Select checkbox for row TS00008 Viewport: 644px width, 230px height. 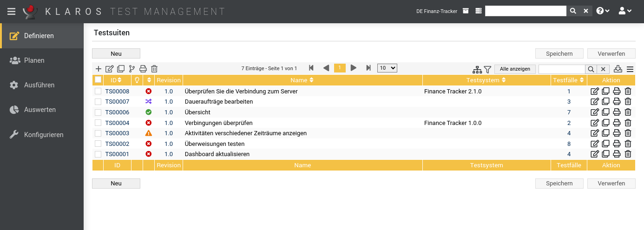[98, 92]
